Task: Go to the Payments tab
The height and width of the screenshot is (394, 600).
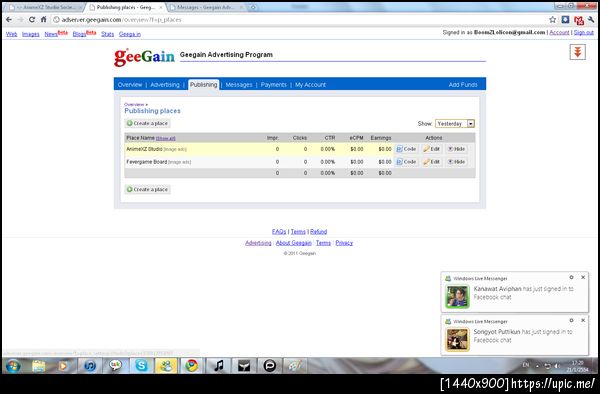Action: click(274, 85)
